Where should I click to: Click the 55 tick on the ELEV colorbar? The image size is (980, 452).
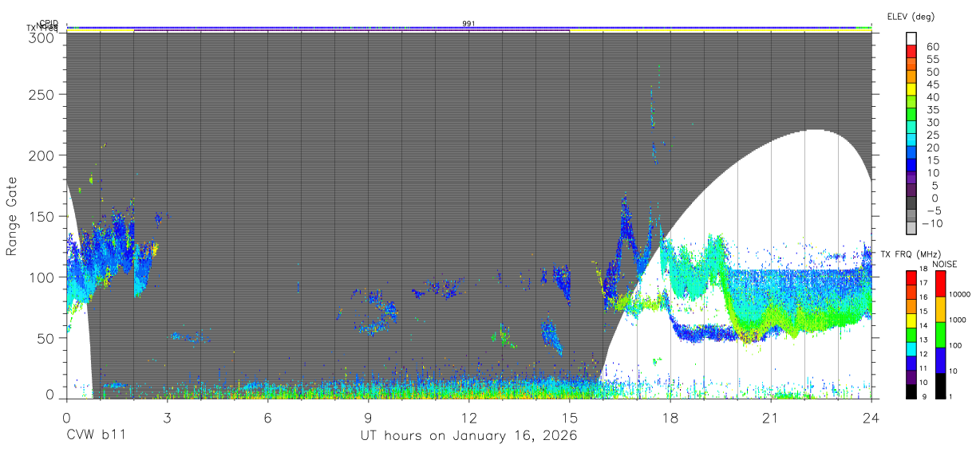tap(932, 60)
